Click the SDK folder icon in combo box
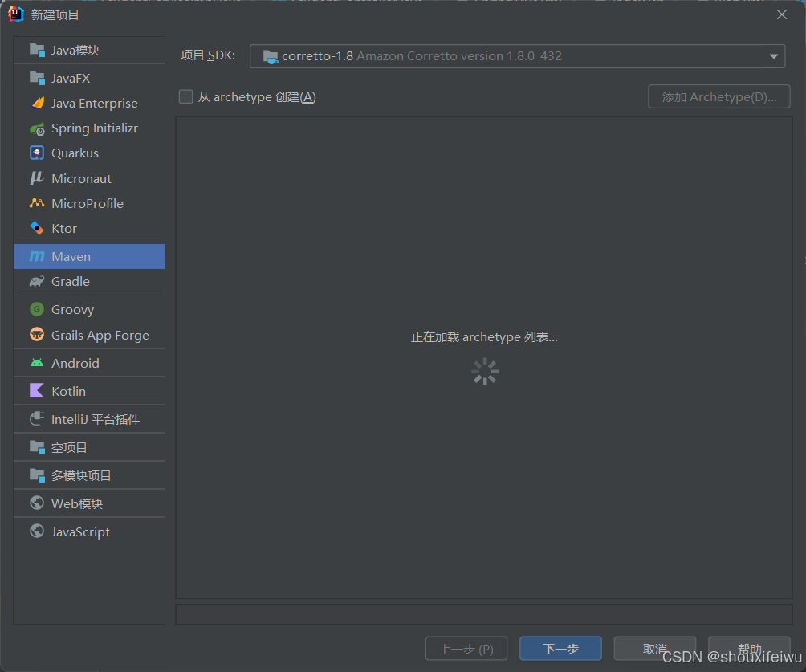The height and width of the screenshot is (672, 806). pyautogui.click(x=271, y=56)
